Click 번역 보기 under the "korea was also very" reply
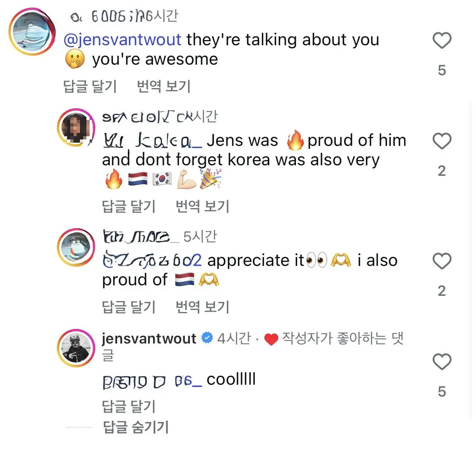 tap(202, 206)
